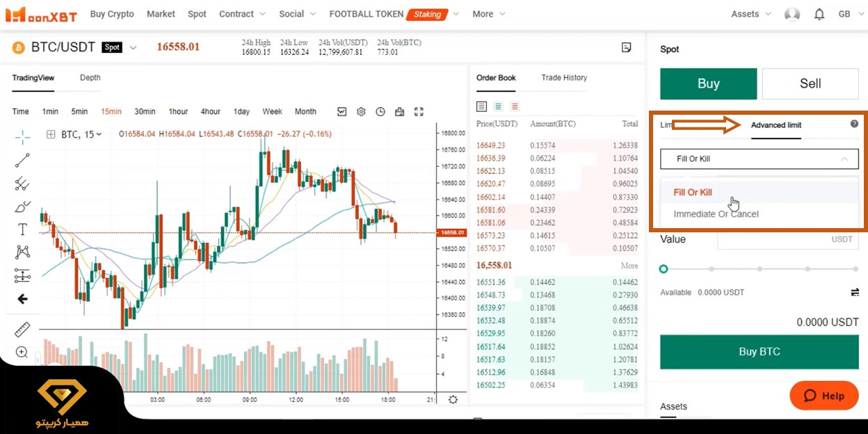This screenshot has width=868, height=434.
Task: Show combined order book view
Action: pyautogui.click(x=481, y=106)
